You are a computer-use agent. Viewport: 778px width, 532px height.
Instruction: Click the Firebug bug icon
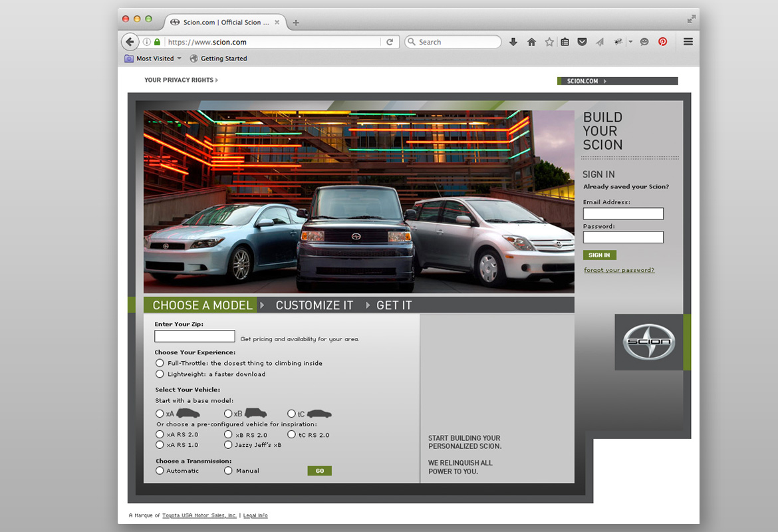[x=618, y=42]
